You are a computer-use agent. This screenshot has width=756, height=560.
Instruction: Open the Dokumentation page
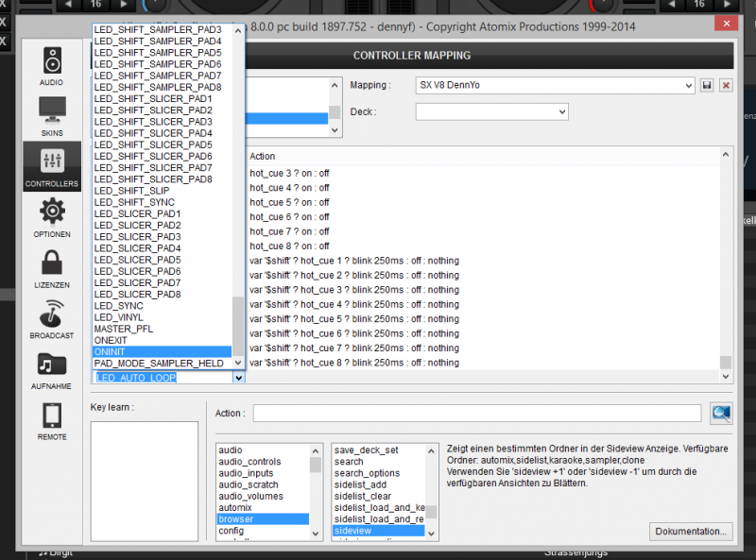pos(691,531)
